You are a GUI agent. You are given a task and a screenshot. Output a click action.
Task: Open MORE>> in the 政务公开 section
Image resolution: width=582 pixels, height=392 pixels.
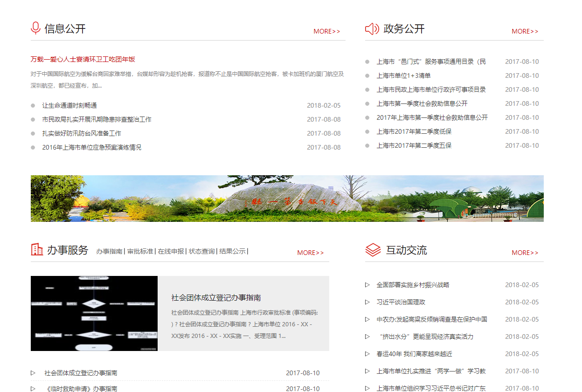click(525, 31)
